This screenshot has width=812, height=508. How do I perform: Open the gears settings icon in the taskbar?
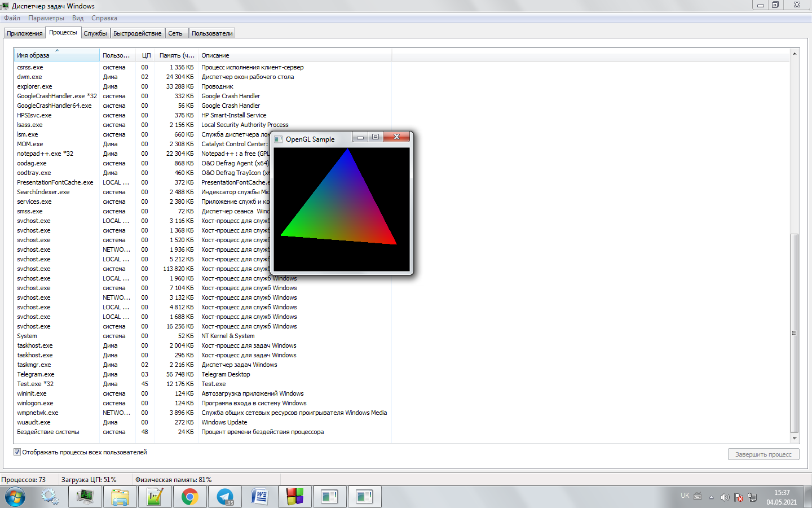(x=50, y=497)
